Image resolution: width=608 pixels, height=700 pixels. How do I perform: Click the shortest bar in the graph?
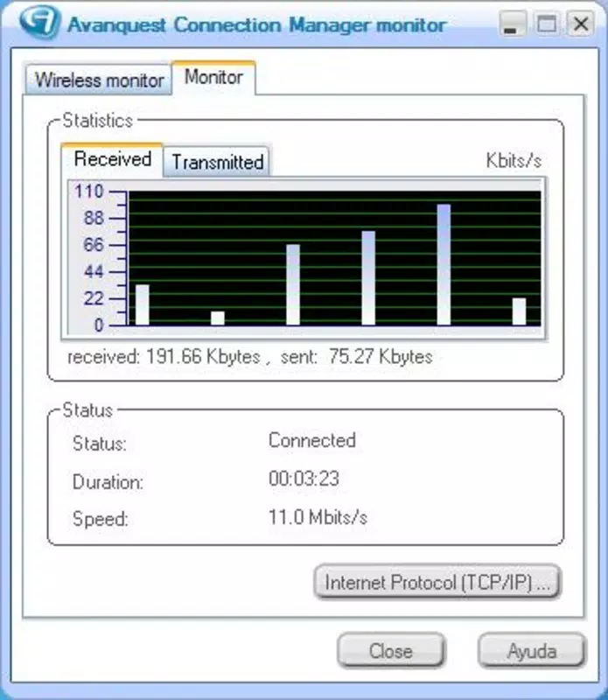[x=218, y=318]
